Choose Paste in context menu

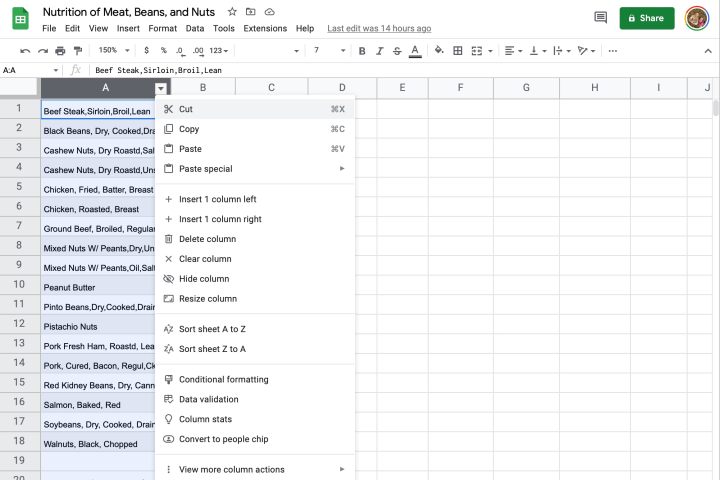coord(255,149)
